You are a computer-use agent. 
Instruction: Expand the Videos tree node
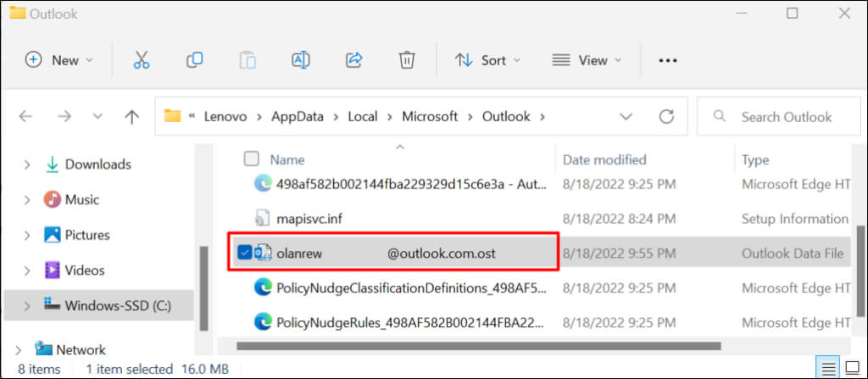26,271
